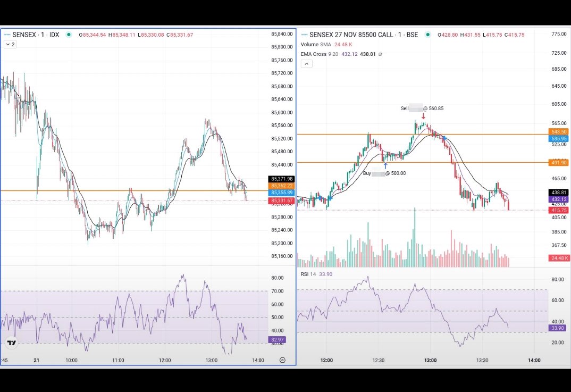The width and height of the screenshot is (571, 392).
Task: Click the date label 21 on left time axis
Action: pyautogui.click(x=36, y=360)
